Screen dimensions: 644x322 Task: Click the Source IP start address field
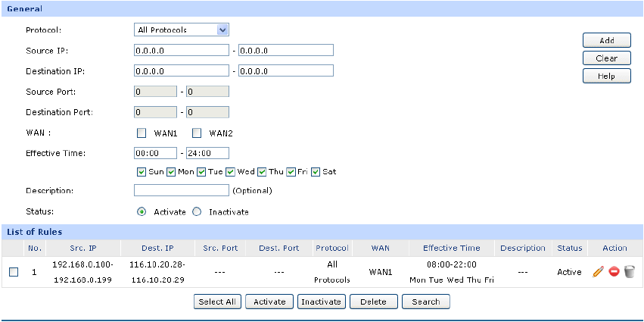pyautogui.click(x=181, y=51)
